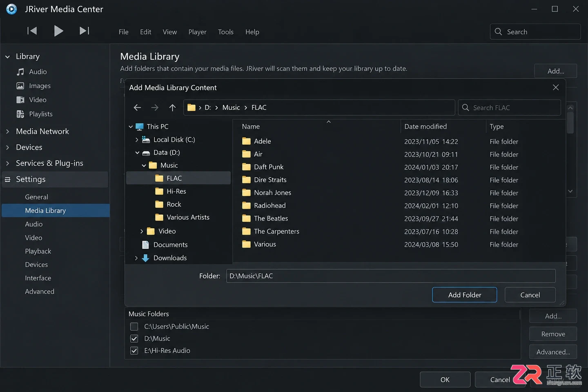This screenshot has width=588, height=392.
Task: Go back in the folder browser dialog
Action: [137, 107]
